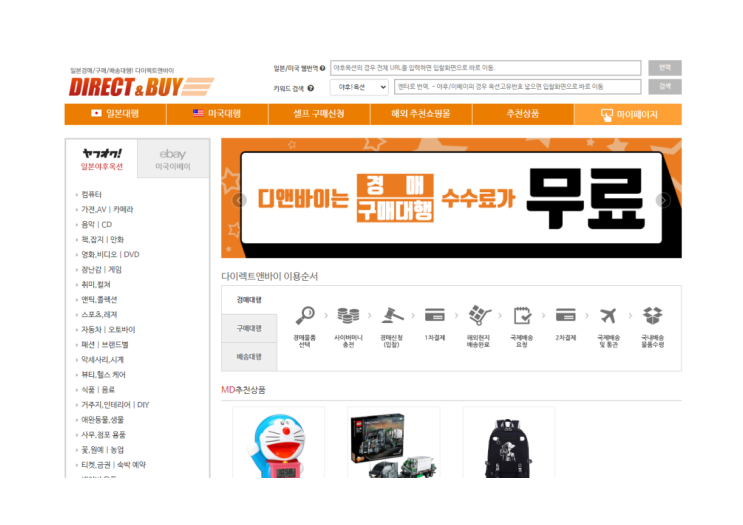743x525 pixels.
Task: Switch to the 일본야후옥션 tab
Action: click(x=102, y=159)
